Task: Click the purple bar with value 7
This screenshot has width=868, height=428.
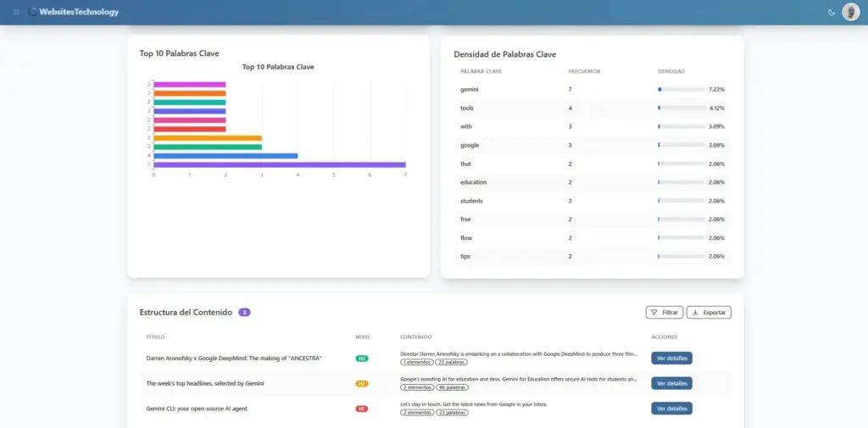Action: tap(280, 164)
